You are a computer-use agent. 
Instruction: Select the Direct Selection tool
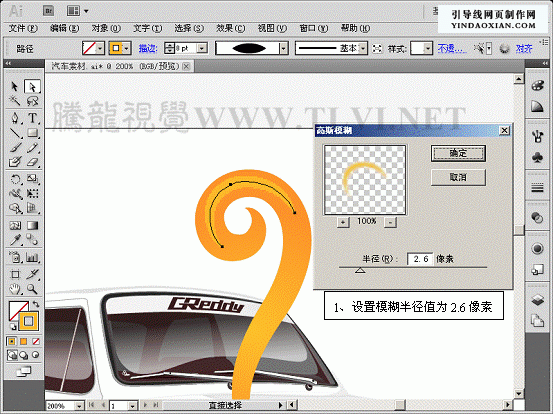(32, 86)
